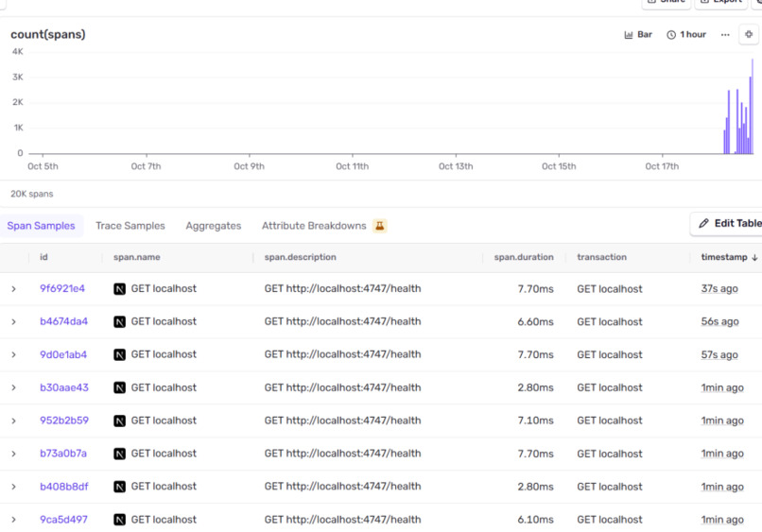This screenshot has height=532, width=762.
Task: Expand the b73a0b7a span row
Action: [x=13, y=454]
